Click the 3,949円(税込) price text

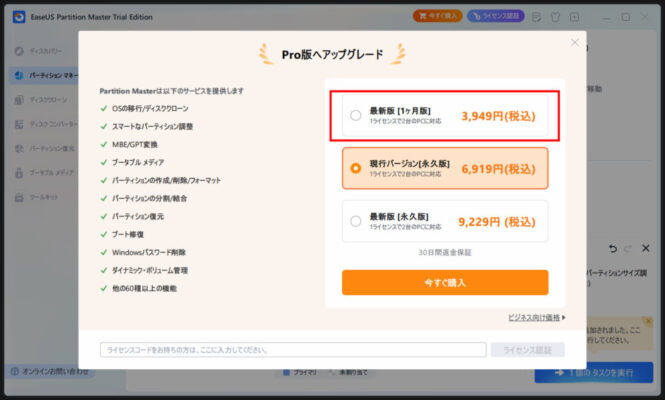(498, 116)
